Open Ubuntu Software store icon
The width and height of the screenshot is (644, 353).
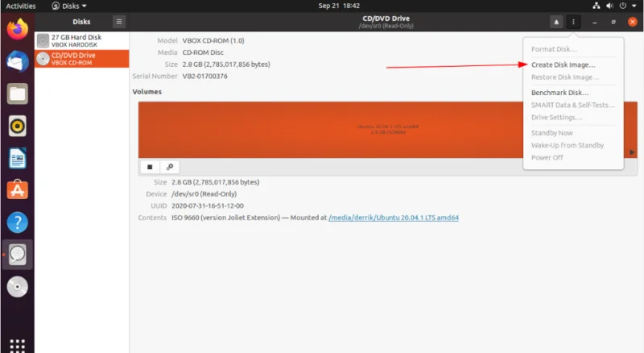coord(17,190)
